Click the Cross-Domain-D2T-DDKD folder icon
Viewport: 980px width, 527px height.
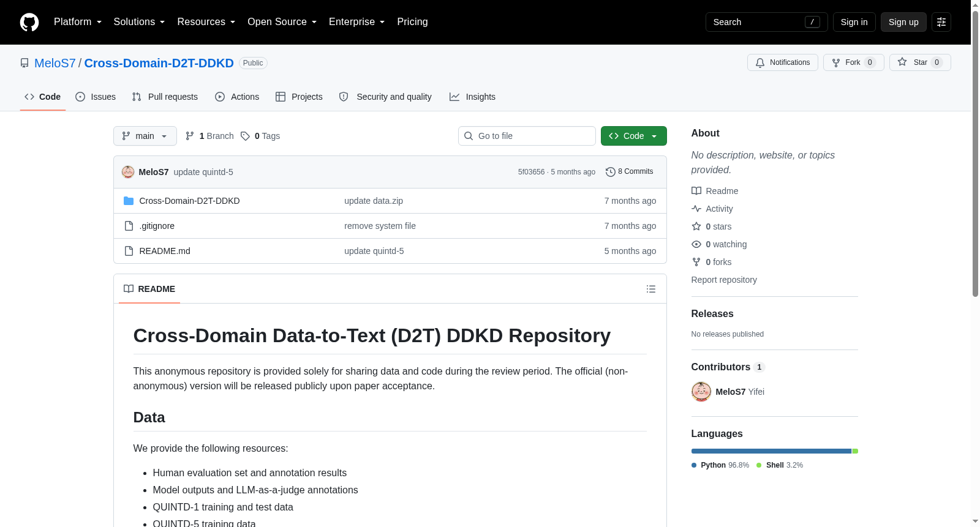[x=129, y=201]
